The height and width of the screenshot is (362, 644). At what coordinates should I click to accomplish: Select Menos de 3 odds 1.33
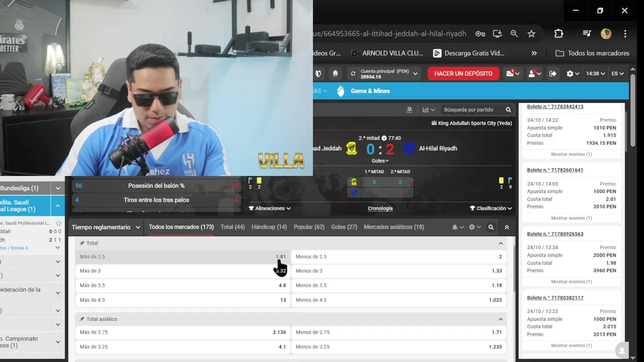click(x=398, y=271)
